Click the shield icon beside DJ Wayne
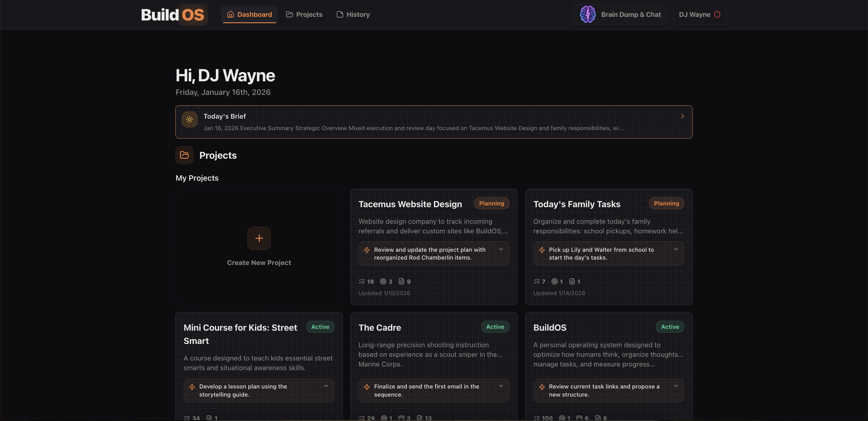This screenshot has height=421, width=868. [x=717, y=14]
